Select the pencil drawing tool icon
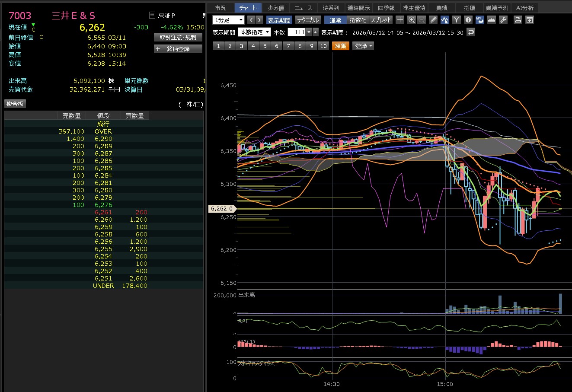The image size is (572, 392). [x=434, y=20]
